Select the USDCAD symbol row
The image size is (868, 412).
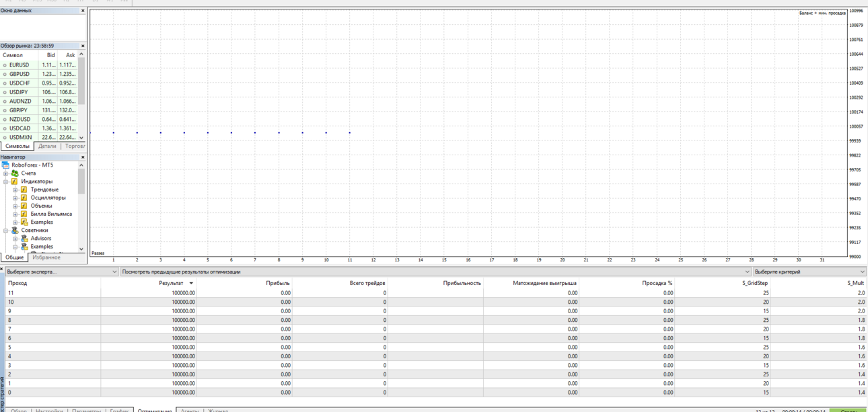(x=39, y=128)
